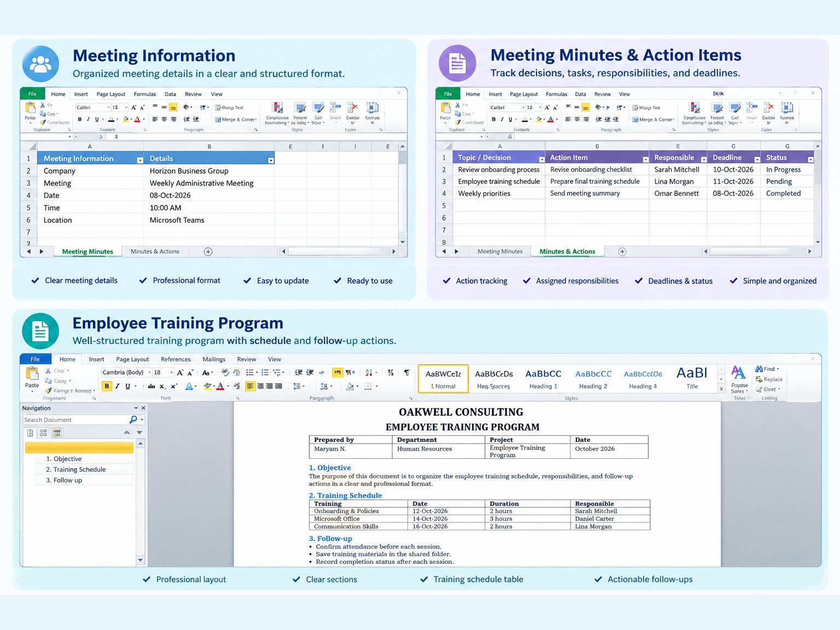Viewport: 840px width, 630px height.
Task: Open Find in the Word Editing group
Action: click(x=767, y=369)
